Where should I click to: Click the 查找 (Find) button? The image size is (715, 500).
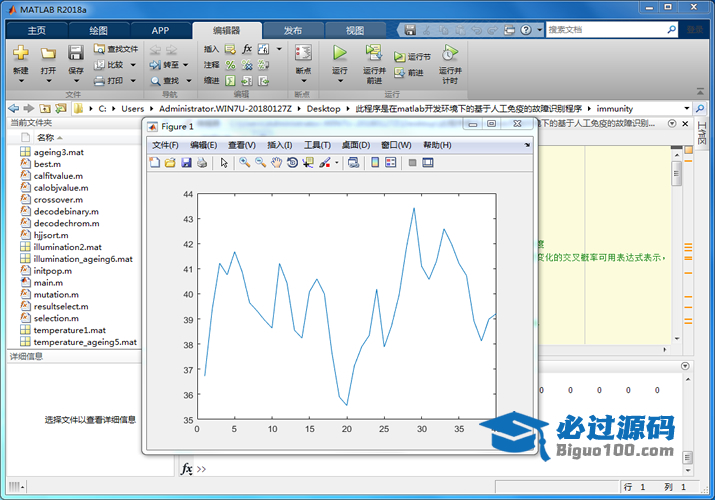pyautogui.click(x=165, y=81)
